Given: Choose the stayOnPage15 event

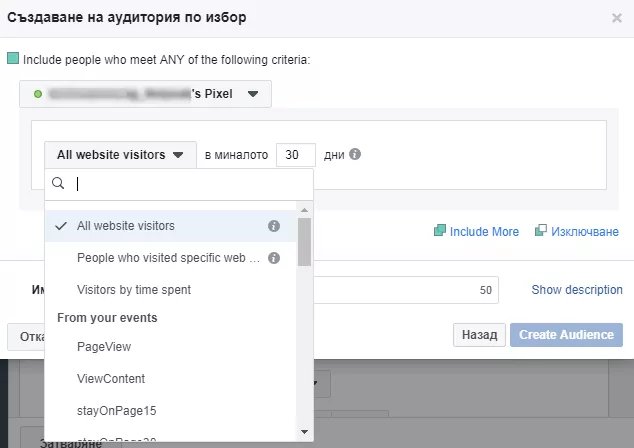Looking at the screenshot, I should pyautogui.click(x=170, y=410).
